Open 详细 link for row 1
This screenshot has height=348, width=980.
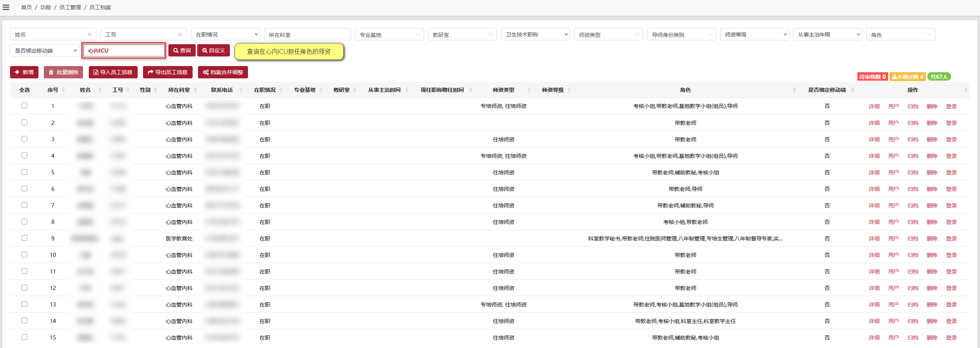(x=874, y=106)
